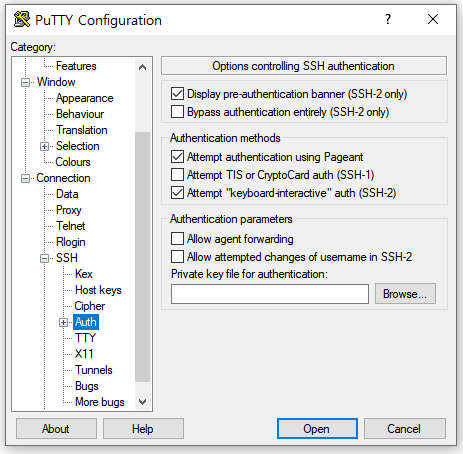Open Kex settings
Viewport: 463px width, 454px height.
[x=84, y=274]
